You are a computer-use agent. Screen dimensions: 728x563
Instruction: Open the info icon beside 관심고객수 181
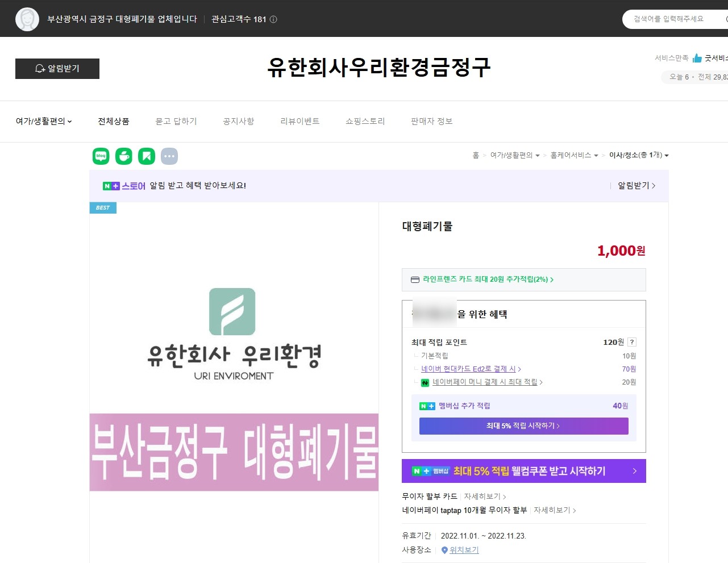[x=273, y=19]
